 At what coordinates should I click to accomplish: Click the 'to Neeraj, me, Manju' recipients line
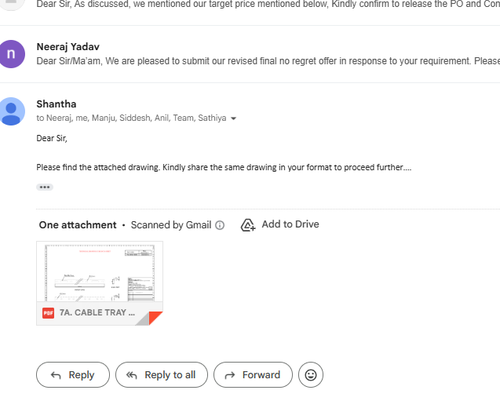[x=131, y=118]
